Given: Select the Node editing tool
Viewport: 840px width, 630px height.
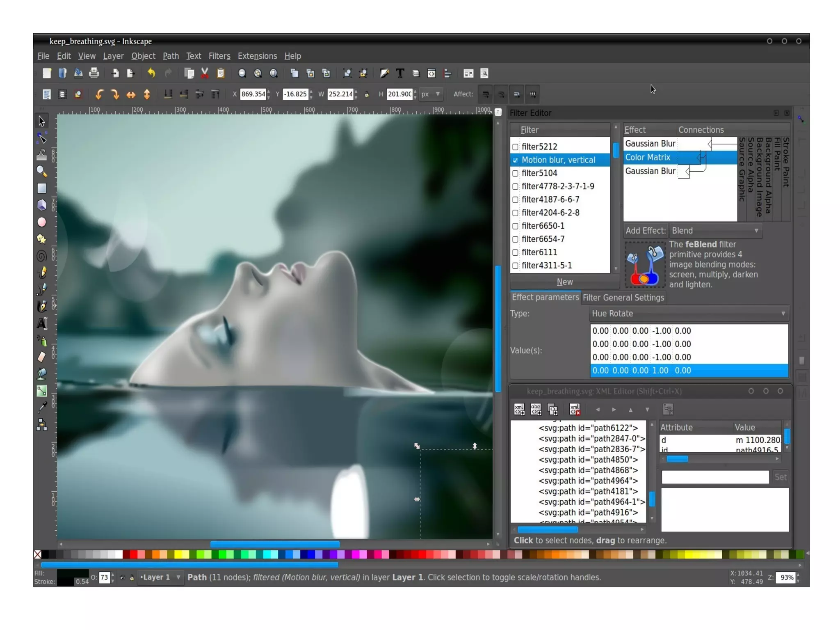Looking at the screenshot, I should coord(41,138).
